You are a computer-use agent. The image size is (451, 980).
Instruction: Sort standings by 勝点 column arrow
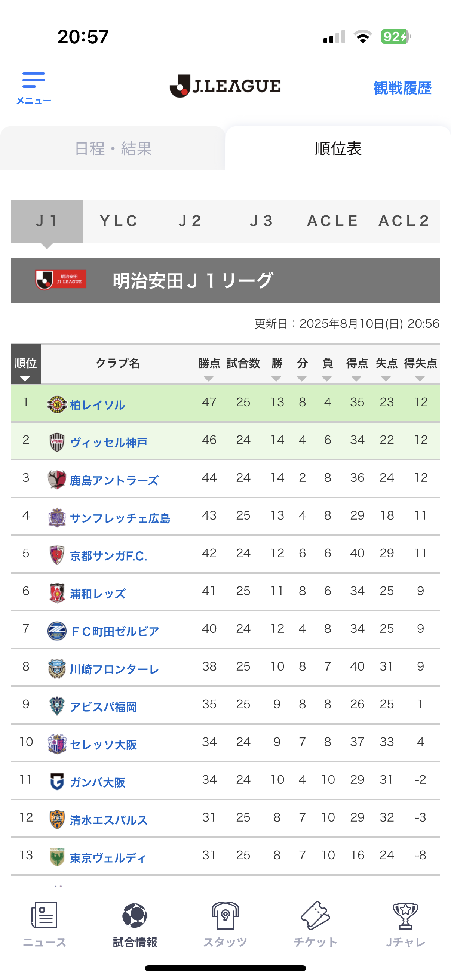click(x=209, y=379)
